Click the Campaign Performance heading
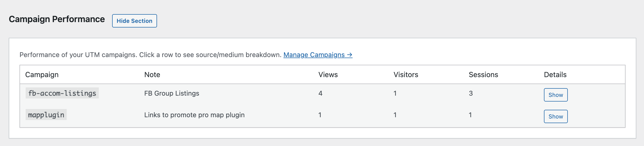Image resolution: width=644 pixels, height=146 pixels. coord(57,19)
